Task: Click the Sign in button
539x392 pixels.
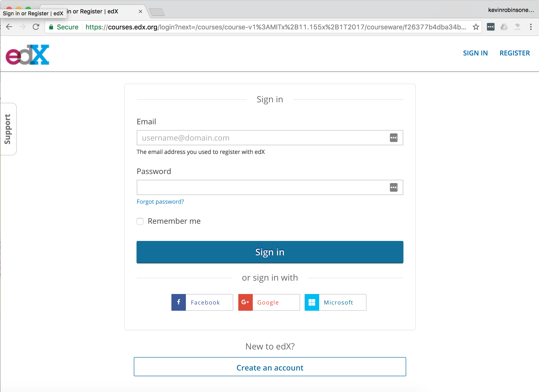Action: coord(269,252)
